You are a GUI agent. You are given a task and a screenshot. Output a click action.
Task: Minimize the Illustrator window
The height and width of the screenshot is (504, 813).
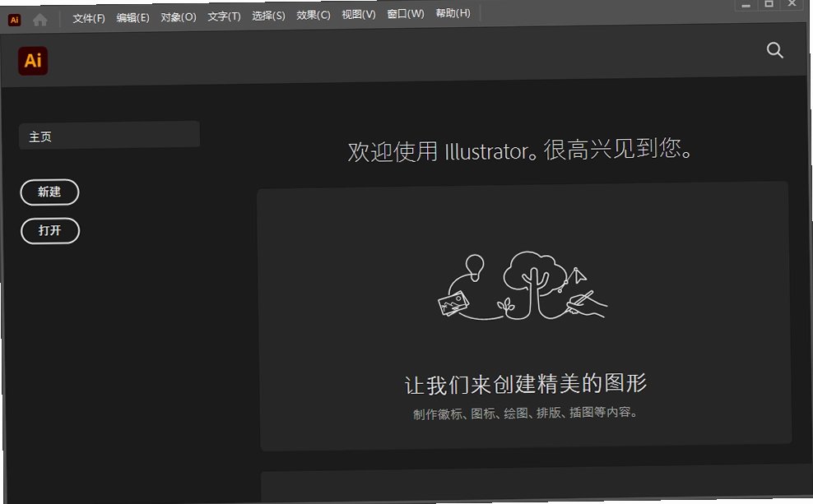click(746, 5)
